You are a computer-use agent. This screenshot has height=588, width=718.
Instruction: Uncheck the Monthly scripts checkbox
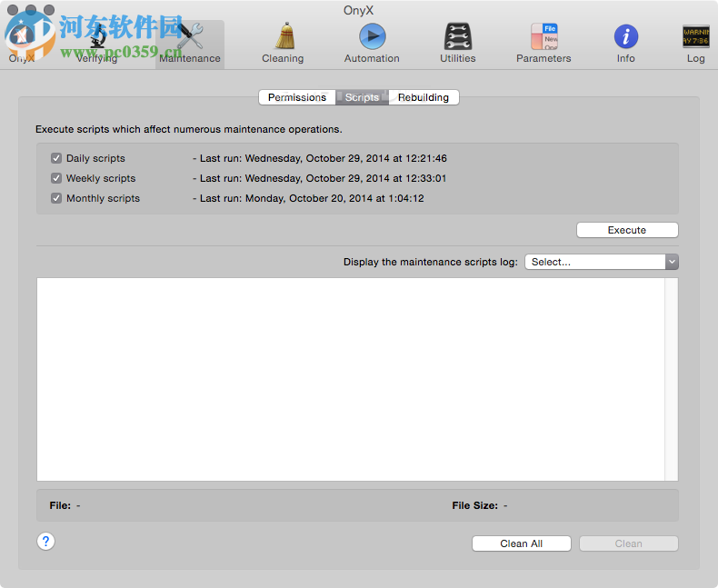(x=56, y=198)
